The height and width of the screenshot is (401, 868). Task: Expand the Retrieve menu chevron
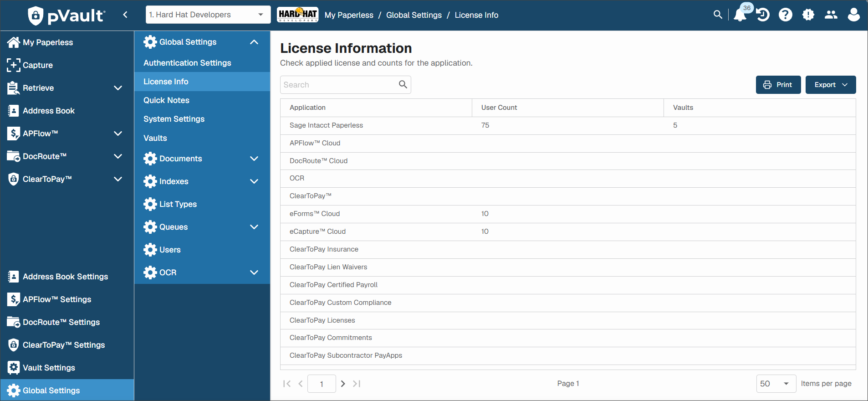tap(118, 88)
